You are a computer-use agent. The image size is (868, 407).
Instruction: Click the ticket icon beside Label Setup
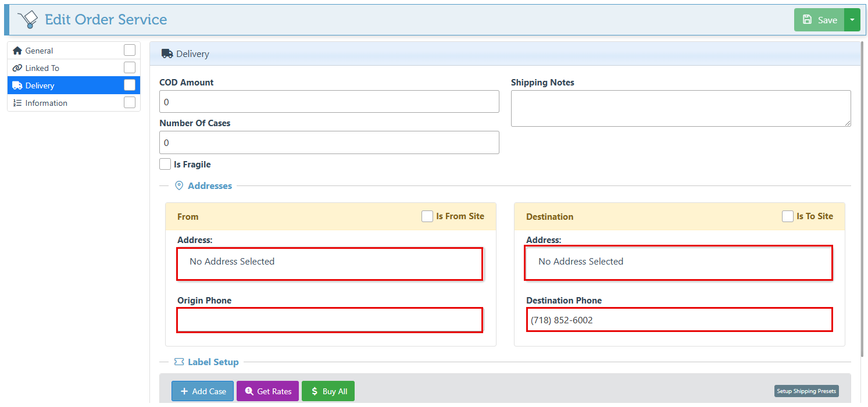[179, 362]
